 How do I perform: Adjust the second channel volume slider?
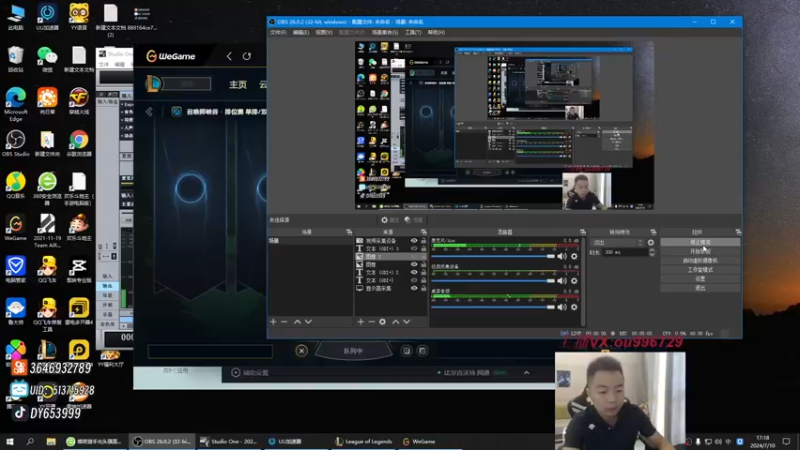pos(493,281)
